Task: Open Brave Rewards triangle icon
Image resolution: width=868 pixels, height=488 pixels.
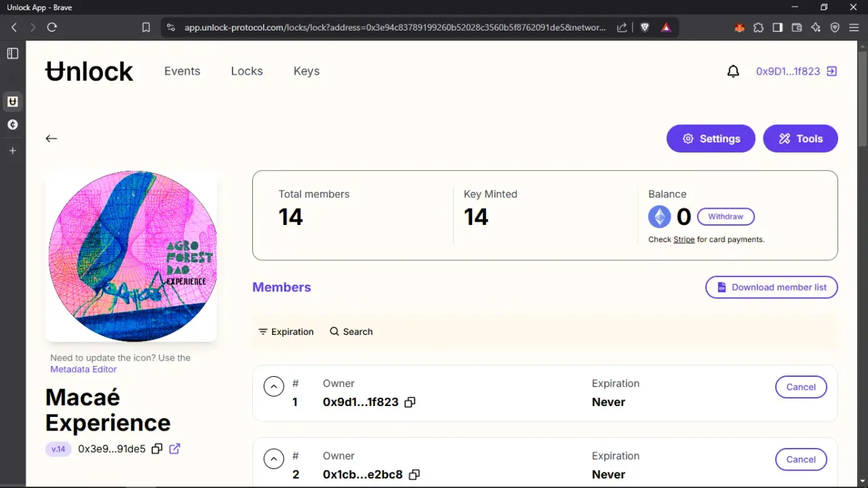Action: point(666,27)
